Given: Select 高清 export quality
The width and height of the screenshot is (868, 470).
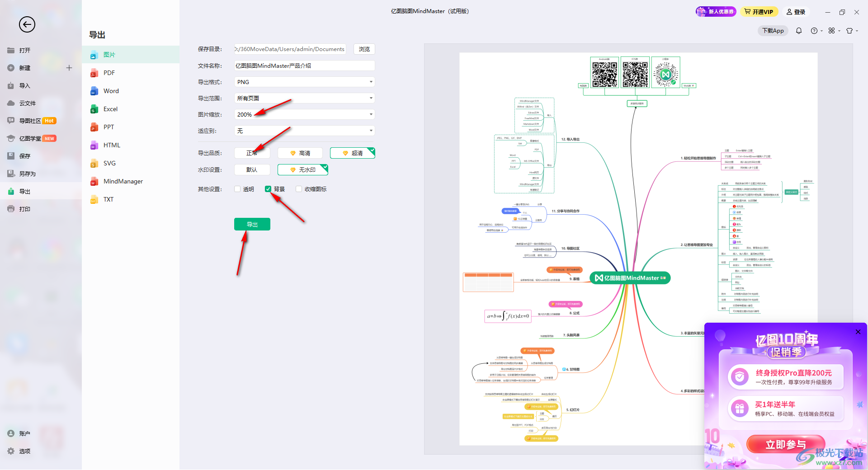Looking at the screenshot, I should 300,153.
